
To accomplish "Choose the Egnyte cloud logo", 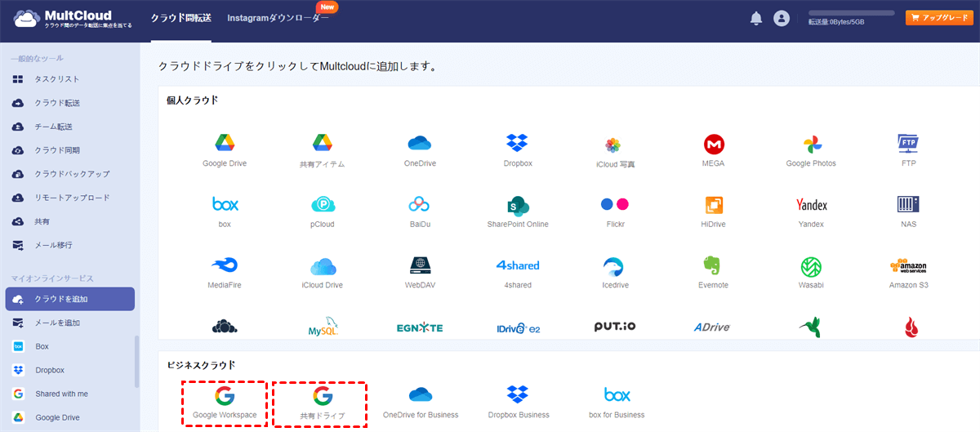I will coord(420,327).
